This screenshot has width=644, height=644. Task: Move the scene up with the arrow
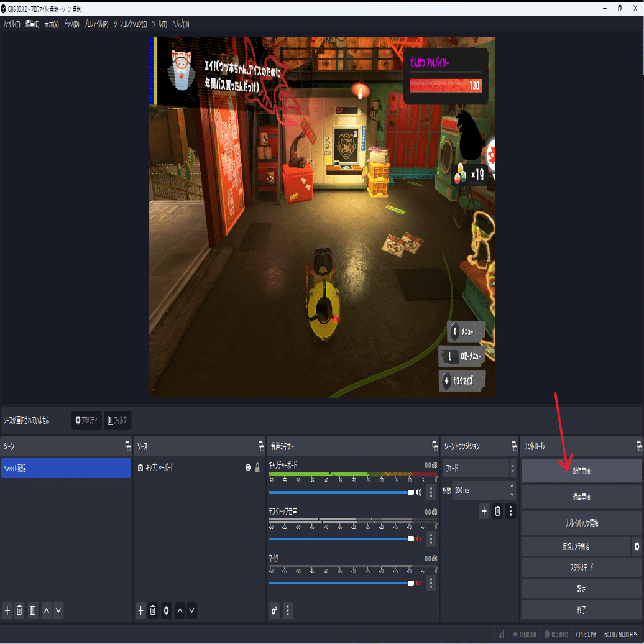[47, 610]
